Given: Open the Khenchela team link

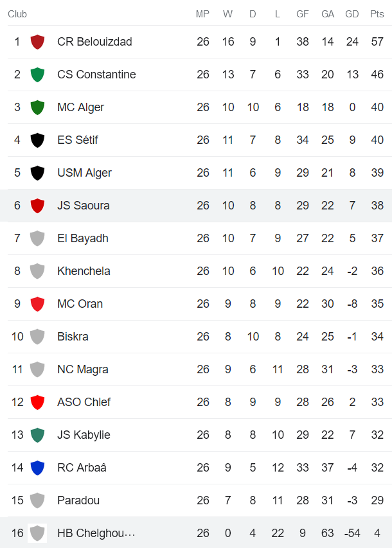Looking at the screenshot, I should pos(83,271).
